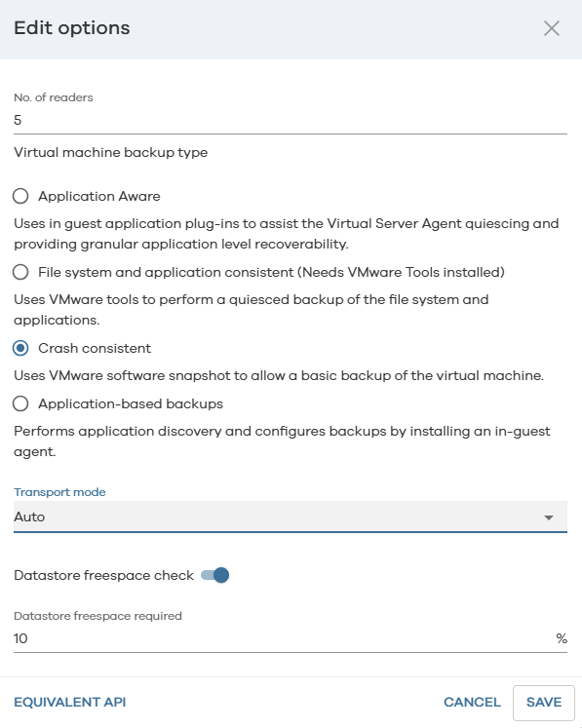Click the Edit options dialog title
The height and width of the screenshot is (728, 582).
click(x=72, y=28)
